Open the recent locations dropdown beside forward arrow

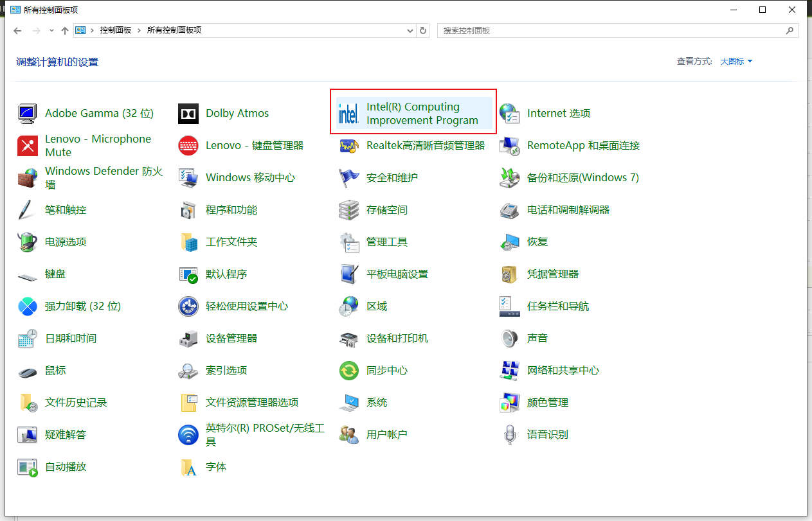click(x=51, y=31)
